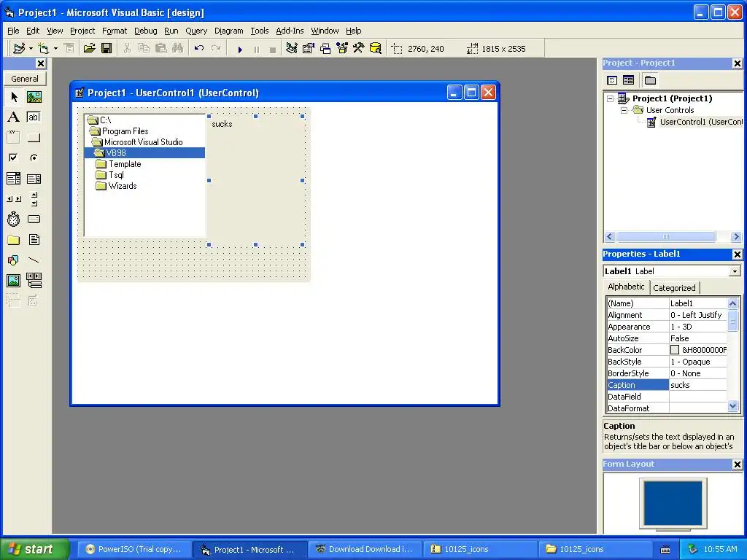Select the Caption property value field
747x560 pixels.
[x=698, y=385]
